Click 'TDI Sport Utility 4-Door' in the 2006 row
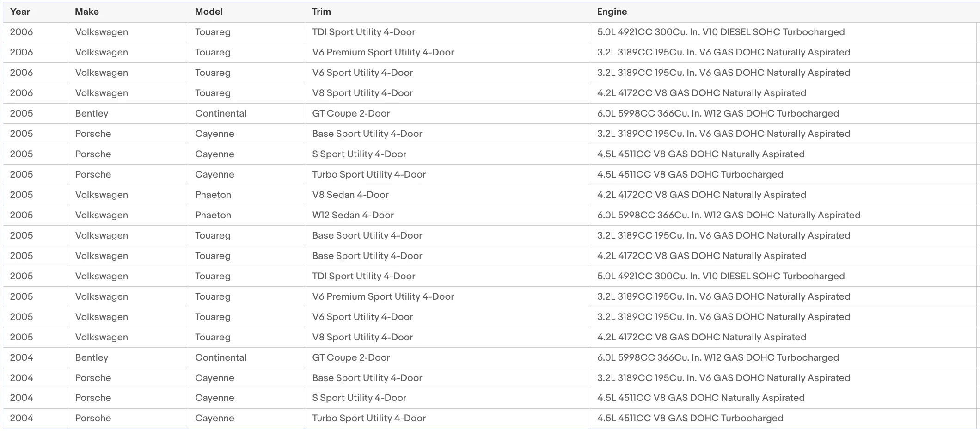The width and height of the screenshot is (980, 431). pos(364,32)
